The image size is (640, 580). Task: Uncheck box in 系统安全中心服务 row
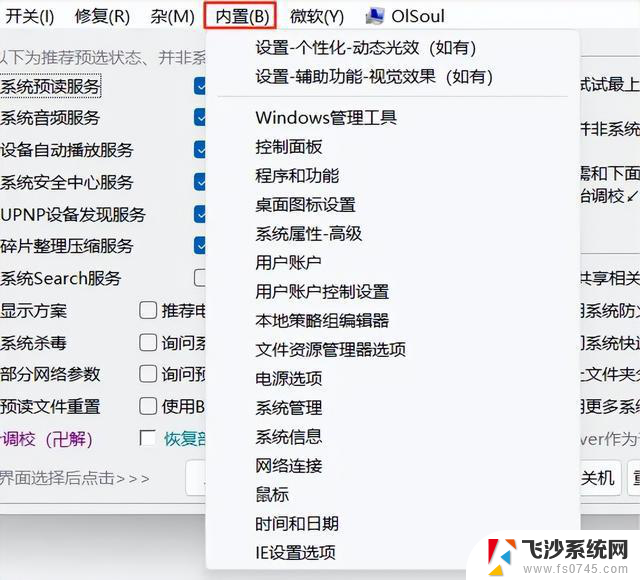pos(200,182)
